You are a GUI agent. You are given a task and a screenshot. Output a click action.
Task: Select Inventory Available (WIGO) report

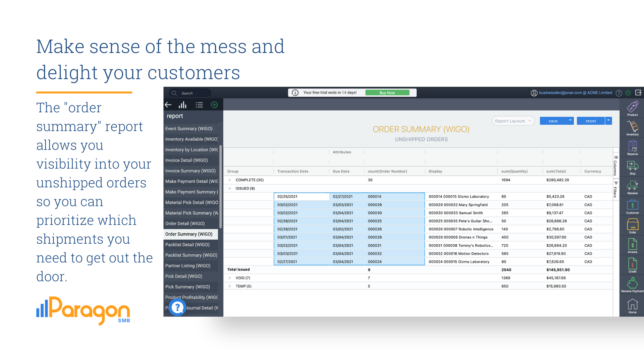[x=191, y=139]
